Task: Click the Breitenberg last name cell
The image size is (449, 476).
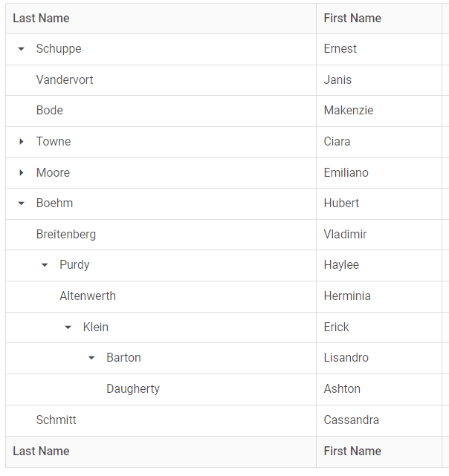Action: [x=66, y=234]
